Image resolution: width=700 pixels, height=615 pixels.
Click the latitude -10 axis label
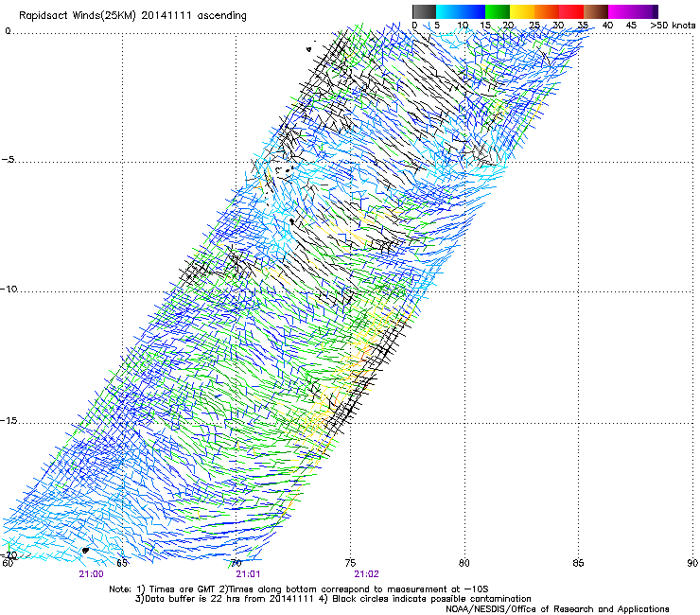pos(9,290)
